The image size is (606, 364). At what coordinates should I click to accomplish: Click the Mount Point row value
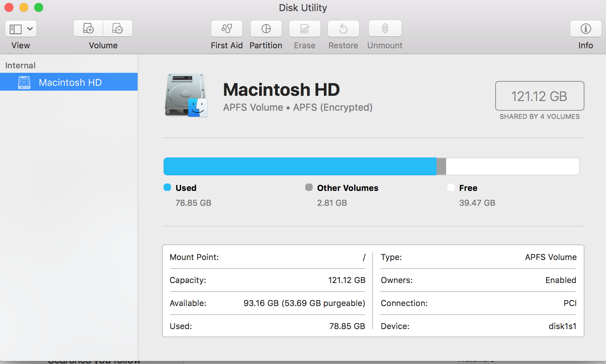click(x=364, y=257)
